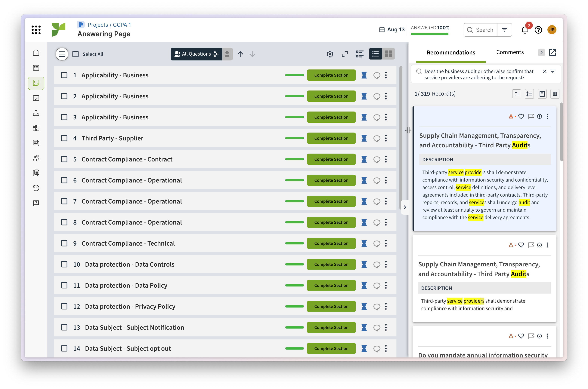The image size is (588, 389).
Task: Open the notifications bell
Action: click(525, 30)
